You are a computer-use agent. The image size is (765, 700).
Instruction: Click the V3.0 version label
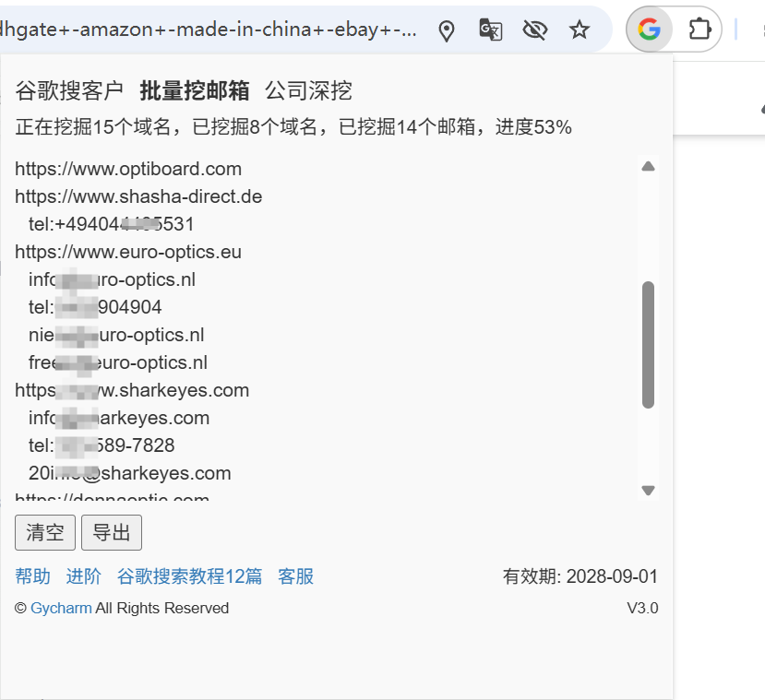[x=642, y=608]
